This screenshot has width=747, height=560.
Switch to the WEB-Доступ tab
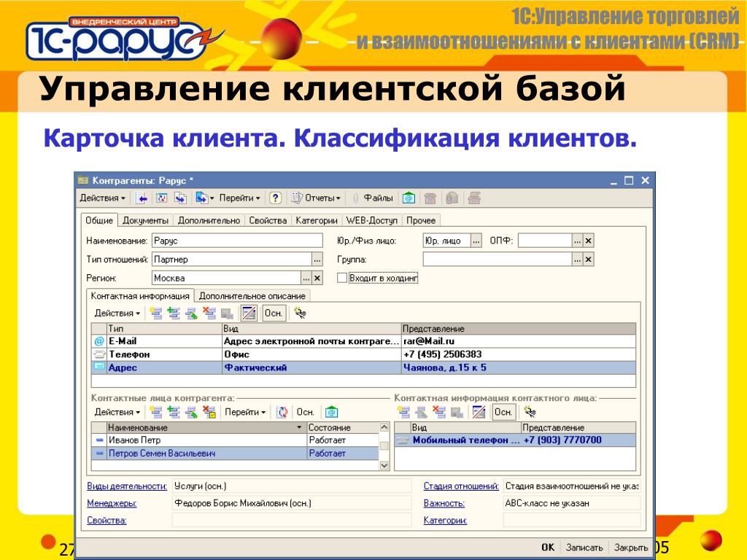coord(371,220)
